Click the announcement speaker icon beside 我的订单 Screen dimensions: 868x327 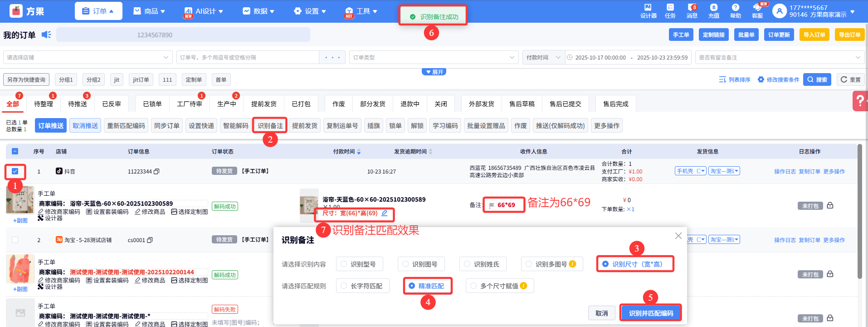[46, 35]
